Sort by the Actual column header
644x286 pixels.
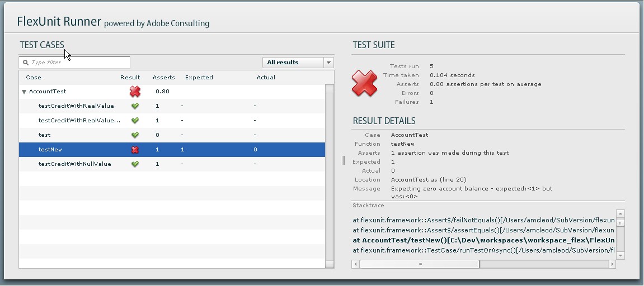pyautogui.click(x=266, y=78)
